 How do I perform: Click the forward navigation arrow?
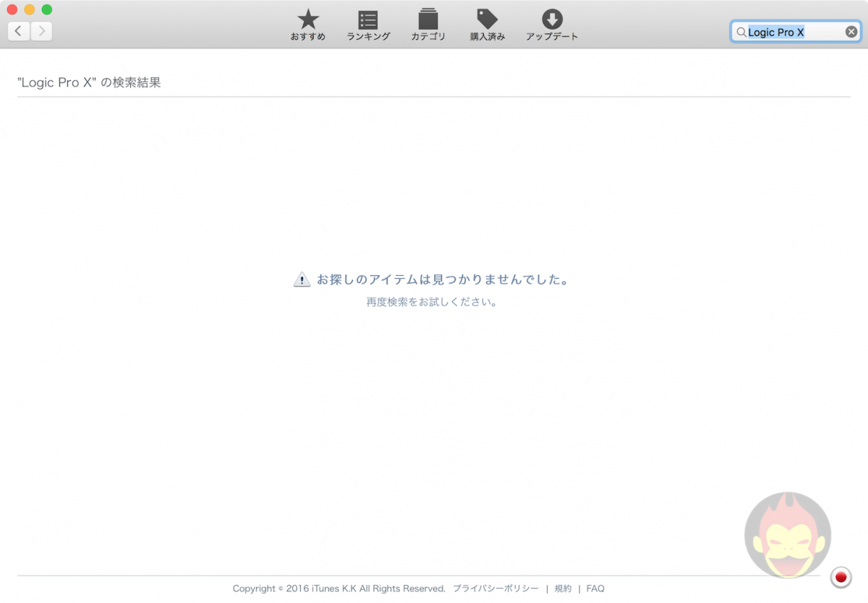coord(41,31)
